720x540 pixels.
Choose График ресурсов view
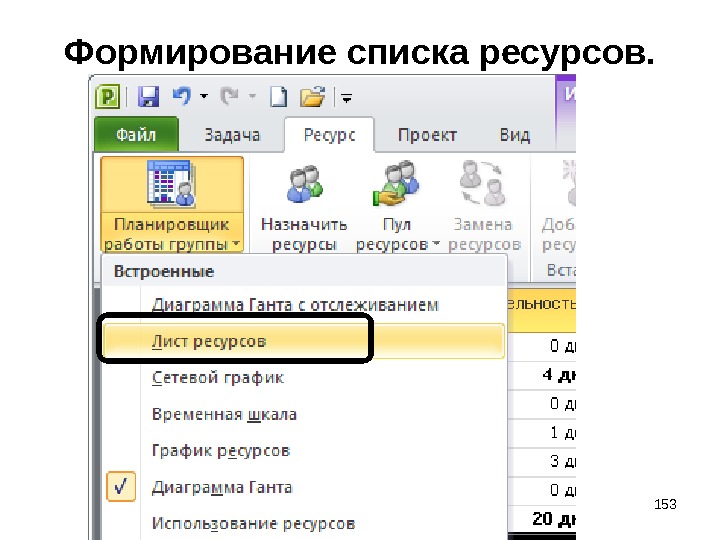[x=304, y=450]
